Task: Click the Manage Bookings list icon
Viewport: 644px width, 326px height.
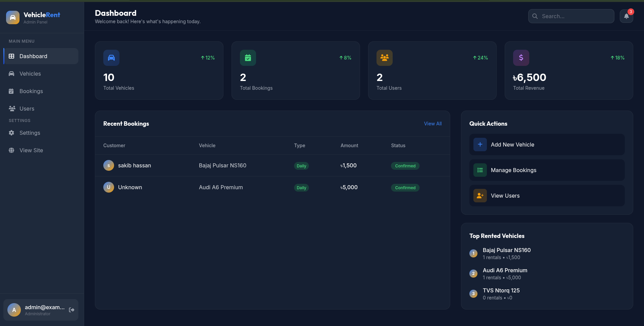Action: click(480, 170)
